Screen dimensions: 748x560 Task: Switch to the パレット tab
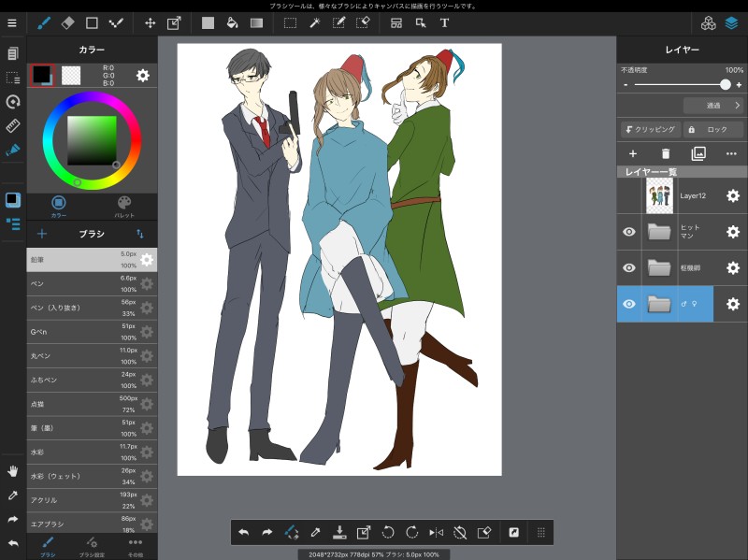(124, 205)
